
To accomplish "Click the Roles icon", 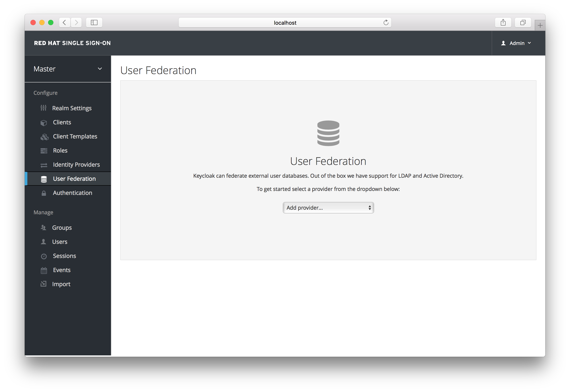I will pyautogui.click(x=44, y=150).
